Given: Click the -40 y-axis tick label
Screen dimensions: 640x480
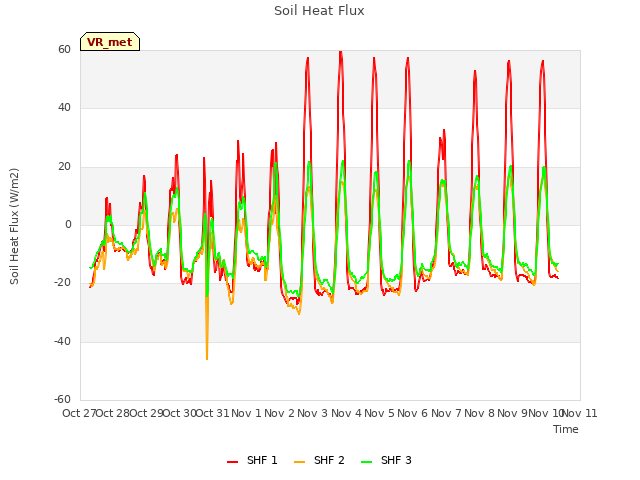Looking at the screenshot, I should point(62,341).
